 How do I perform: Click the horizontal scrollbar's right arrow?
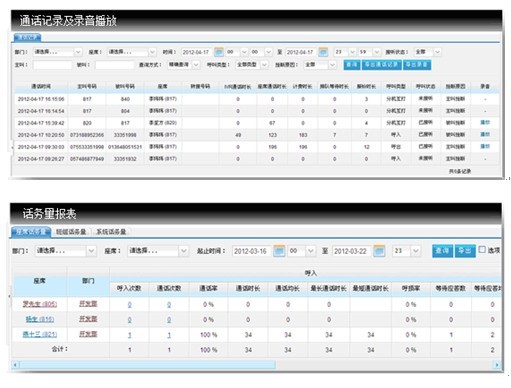click(497, 365)
